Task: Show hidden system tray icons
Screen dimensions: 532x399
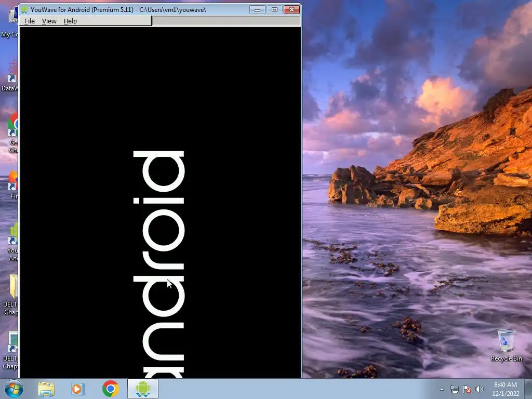Action: pos(442,389)
